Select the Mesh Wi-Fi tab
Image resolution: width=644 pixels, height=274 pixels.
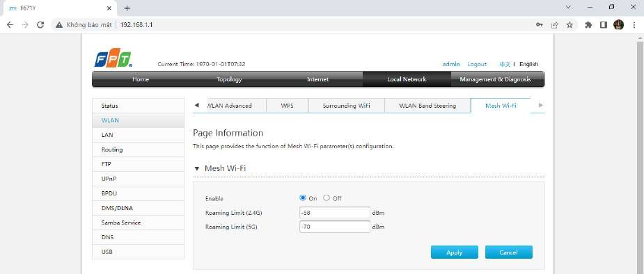pyautogui.click(x=501, y=106)
